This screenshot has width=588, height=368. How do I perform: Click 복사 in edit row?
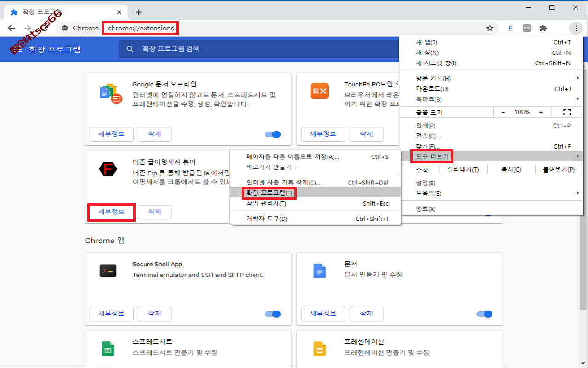(511, 170)
